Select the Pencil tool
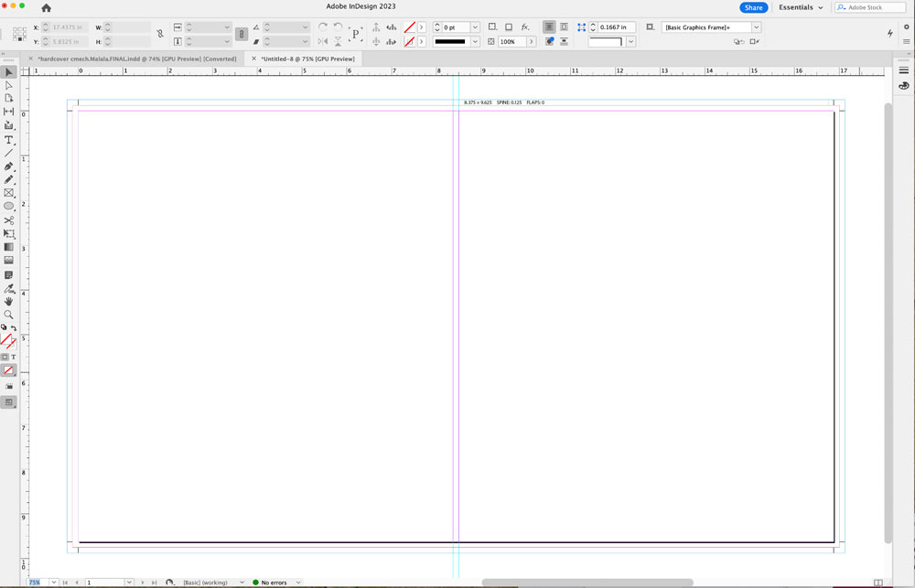The height and width of the screenshot is (588, 915). tap(8, 179)
